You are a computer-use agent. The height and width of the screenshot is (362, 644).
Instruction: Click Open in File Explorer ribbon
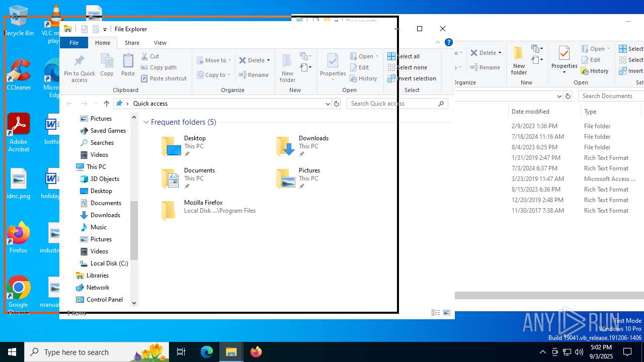pos(364,56)
